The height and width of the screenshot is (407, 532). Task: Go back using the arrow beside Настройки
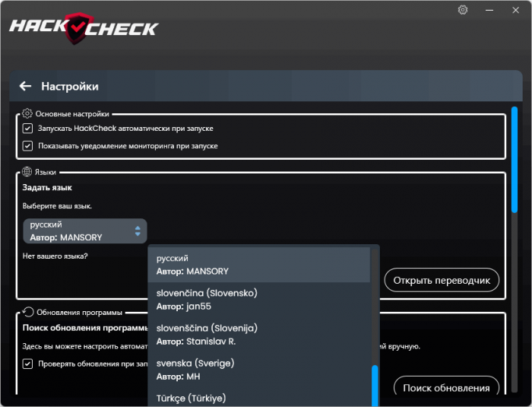(25, 86)
